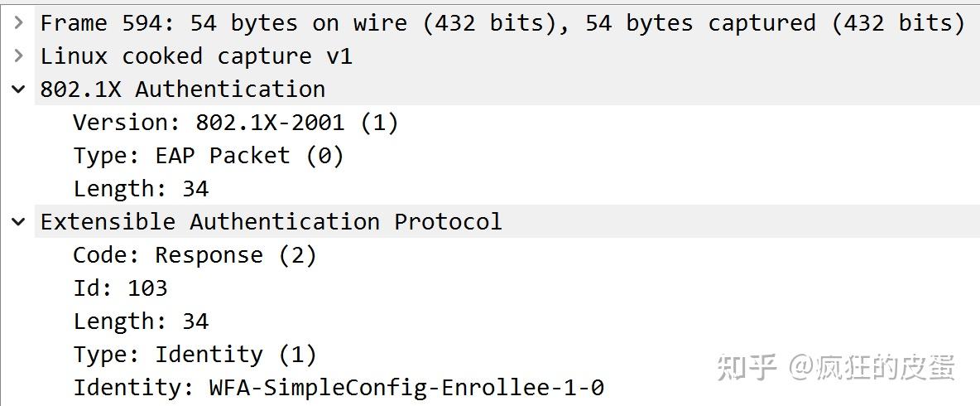This screenshot has width=980, height=406.
Task: Collapse the 802.1X Authentication section
Action: click(x=18, y=89)
